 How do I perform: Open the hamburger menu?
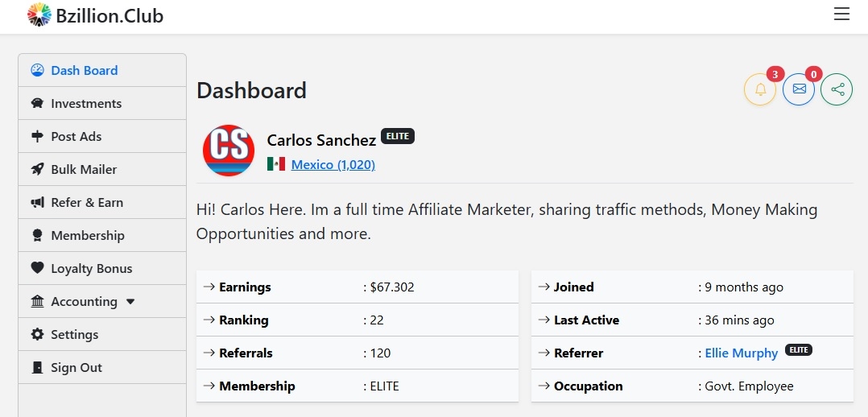click(x=841, y=14)
